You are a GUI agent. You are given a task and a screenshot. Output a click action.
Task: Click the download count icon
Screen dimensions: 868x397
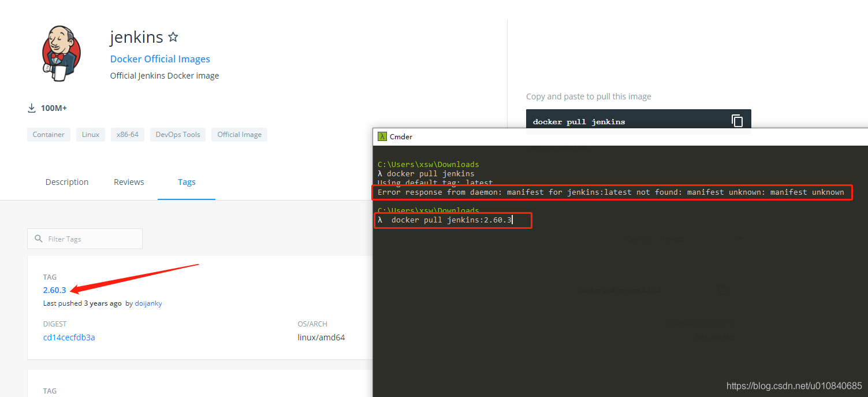32,108
